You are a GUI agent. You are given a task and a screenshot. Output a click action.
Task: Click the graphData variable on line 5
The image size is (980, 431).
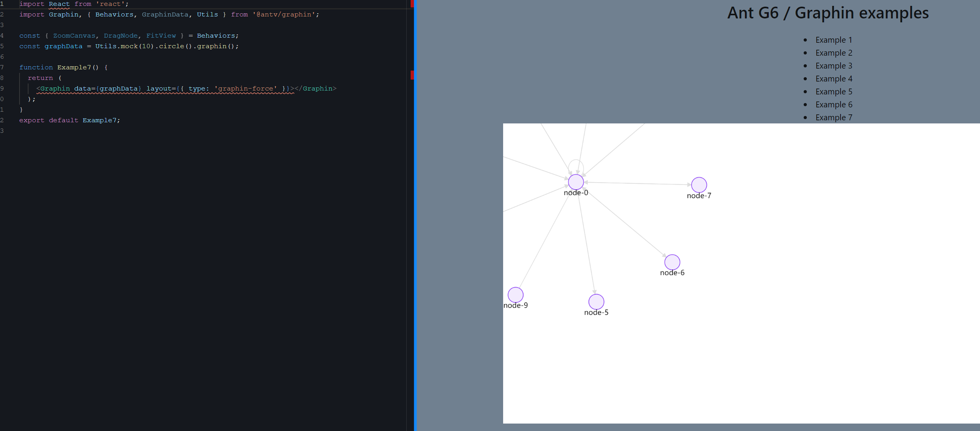pos(64,46)
